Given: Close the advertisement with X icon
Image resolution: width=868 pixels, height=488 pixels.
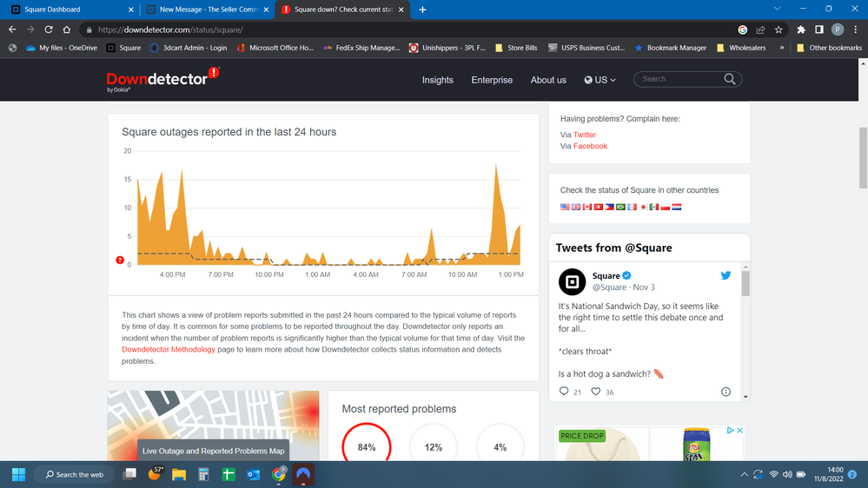Looking at the screenshot, I should pos(739,431).
